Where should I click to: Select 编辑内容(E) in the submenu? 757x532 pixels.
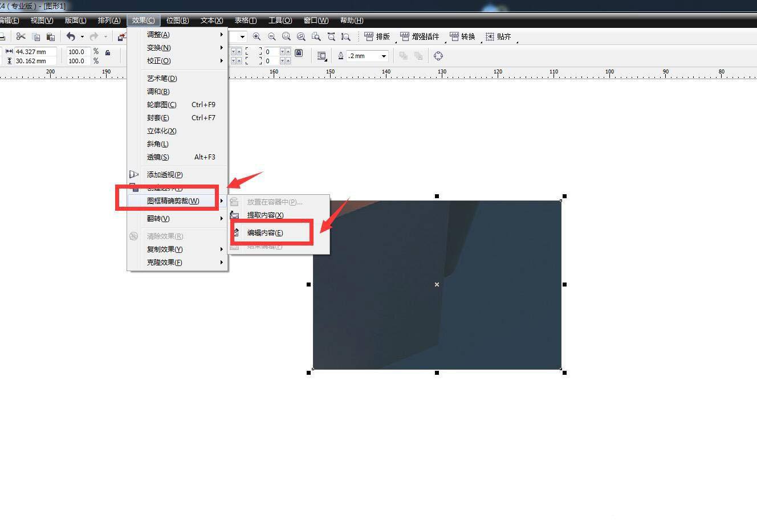click(x=265, y=233)
